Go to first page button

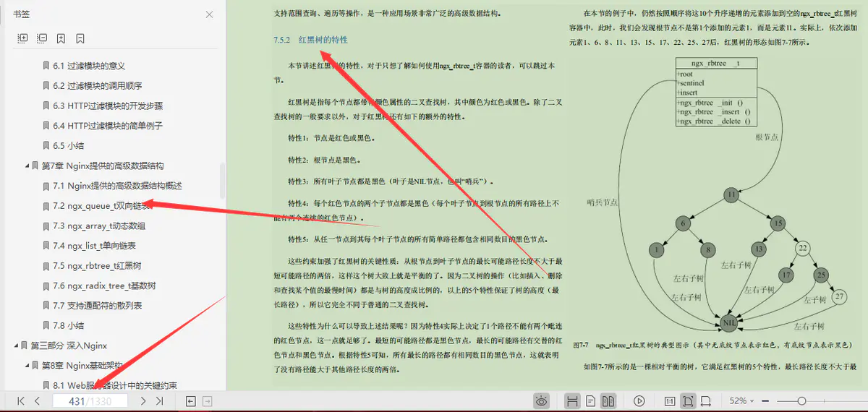[x=21, y=400]
